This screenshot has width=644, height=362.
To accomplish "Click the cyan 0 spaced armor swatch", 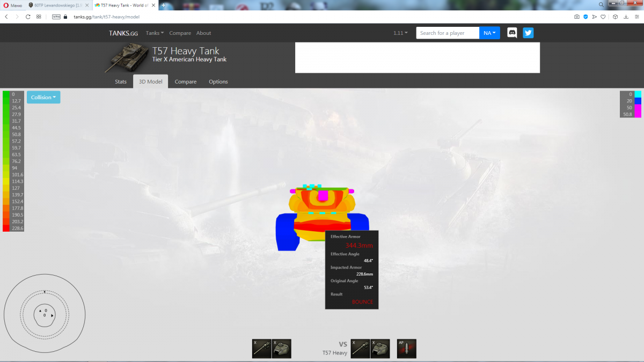I will coord(638,94).
